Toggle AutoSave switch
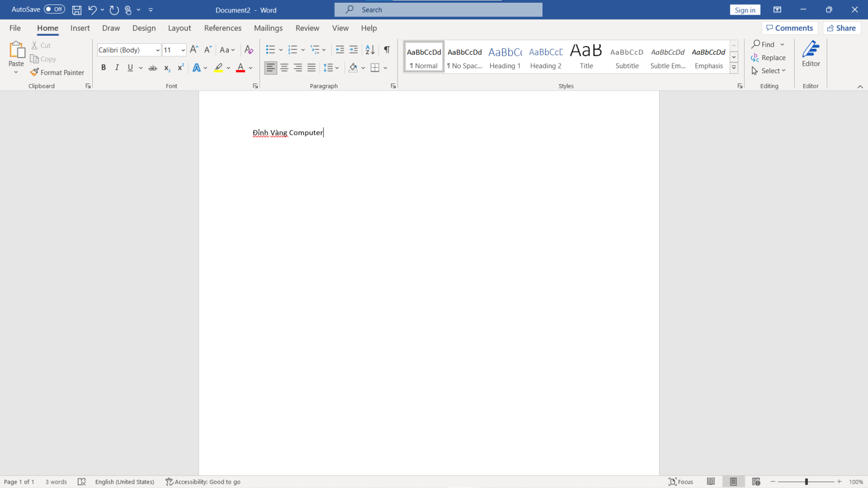The width and height of the screenshot is (868, 488). point(54,9)
